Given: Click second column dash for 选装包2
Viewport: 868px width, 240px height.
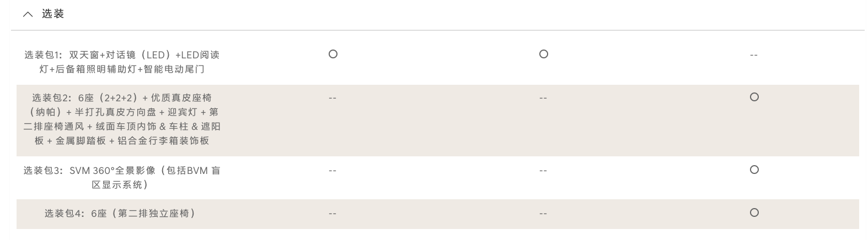Looking at the screenshot, I should coord(543,98).
